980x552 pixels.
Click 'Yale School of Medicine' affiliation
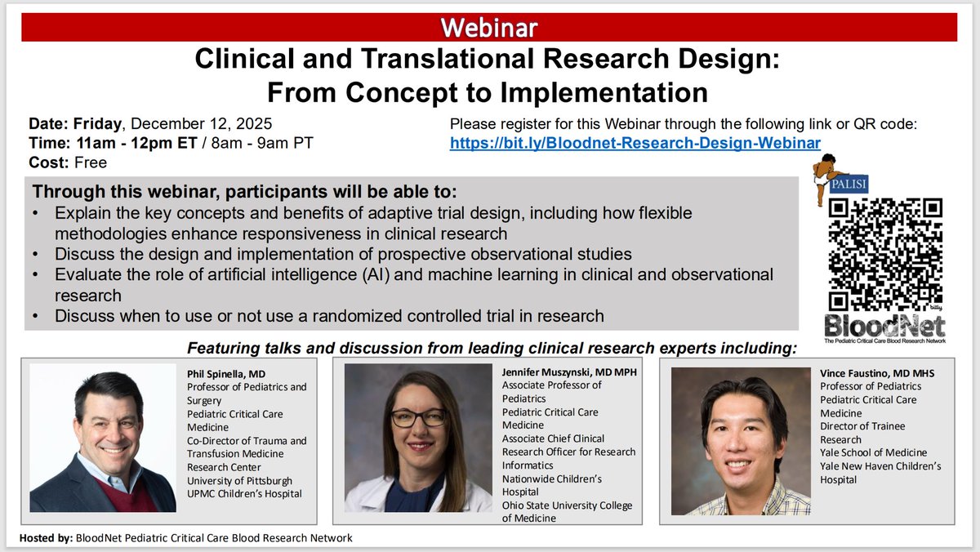874,452
